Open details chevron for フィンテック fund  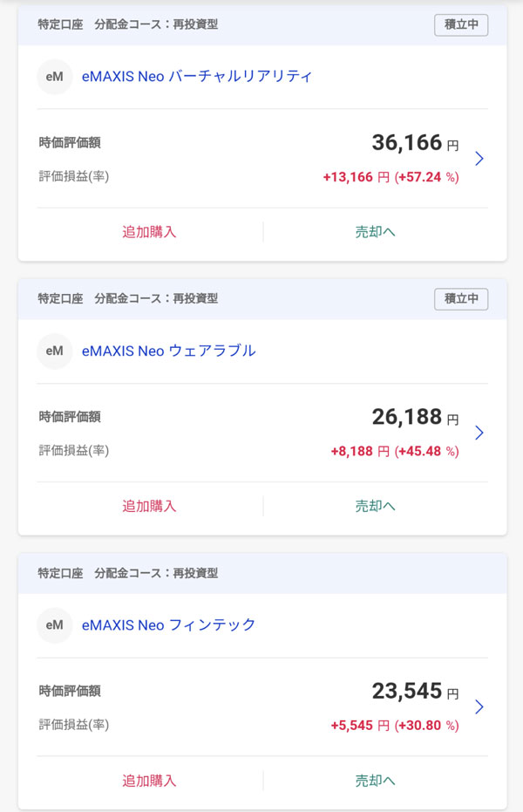pos(479,706)
